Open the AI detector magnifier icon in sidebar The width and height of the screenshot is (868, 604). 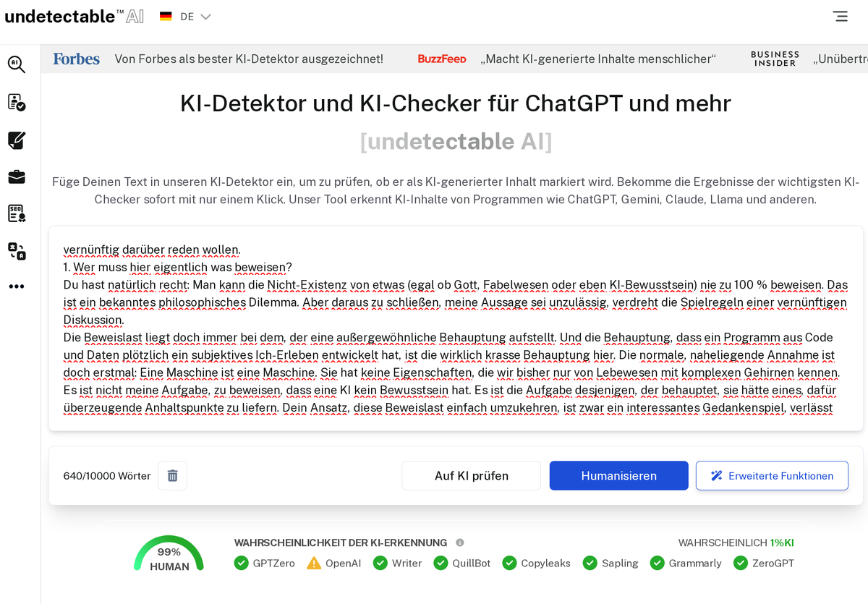pos(17,64)
